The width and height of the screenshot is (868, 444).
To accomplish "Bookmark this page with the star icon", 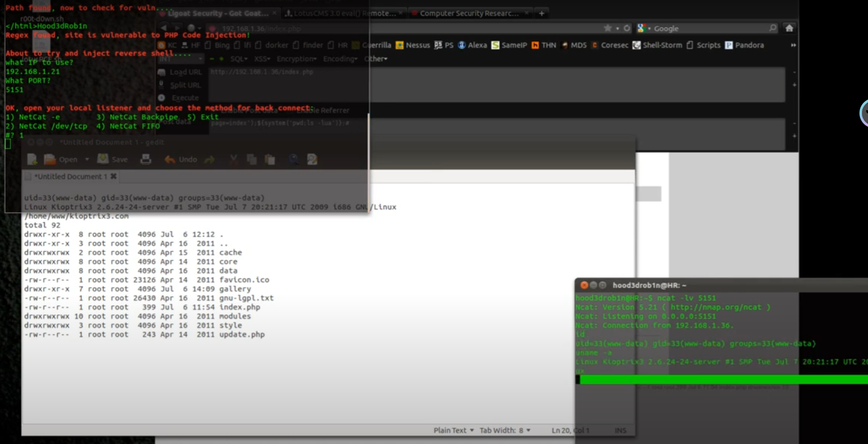I will coord(608,28).
